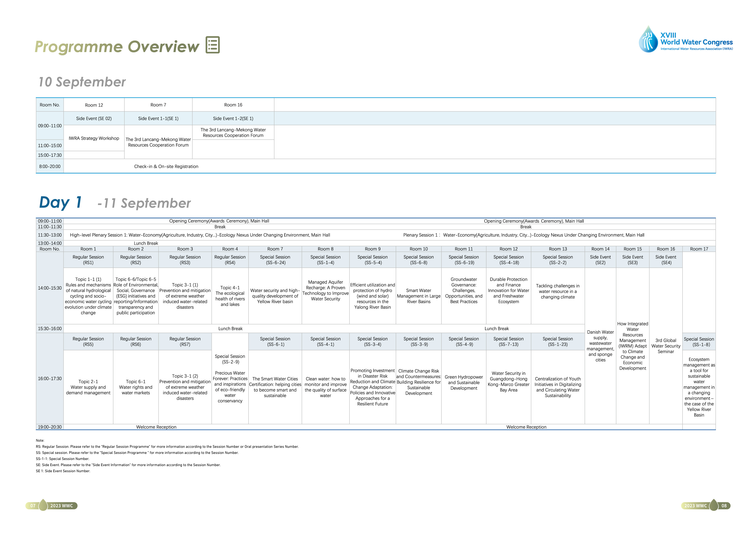Click the "Special Session (SS-2-9)" cell
The width and height of the screenshot is (756, 538).
[x=230, y=378]
